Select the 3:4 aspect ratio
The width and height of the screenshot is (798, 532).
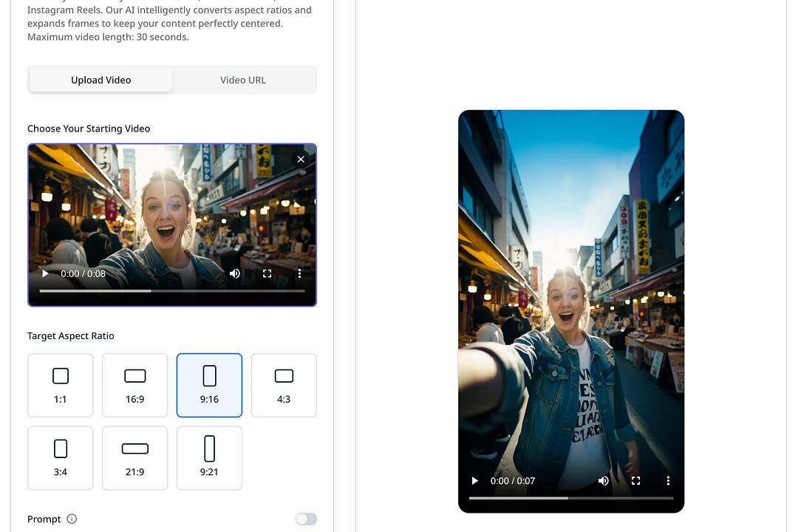point(60,457)
